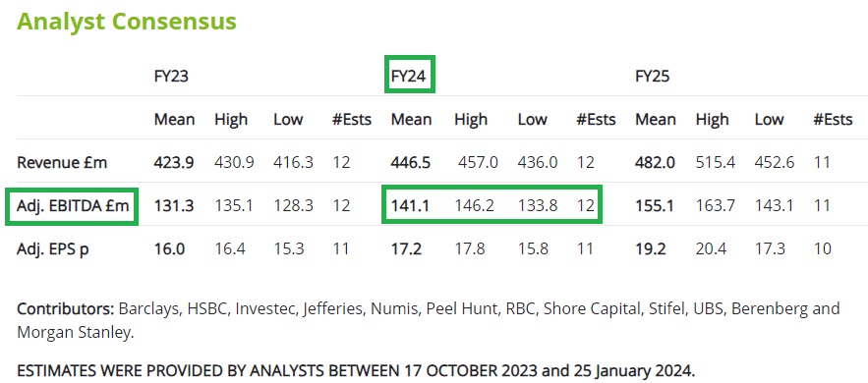Click the estimates date range notice
This screenshot has height=383, width=868.
[356, 370]
